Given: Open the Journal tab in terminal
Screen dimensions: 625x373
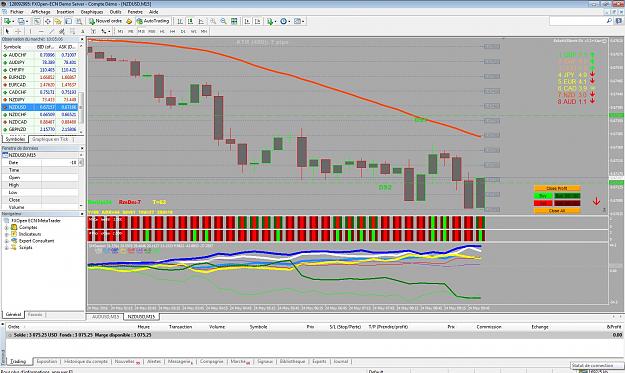Looking at the screenshot, I should pyautogui.click(x=340, y=361).
